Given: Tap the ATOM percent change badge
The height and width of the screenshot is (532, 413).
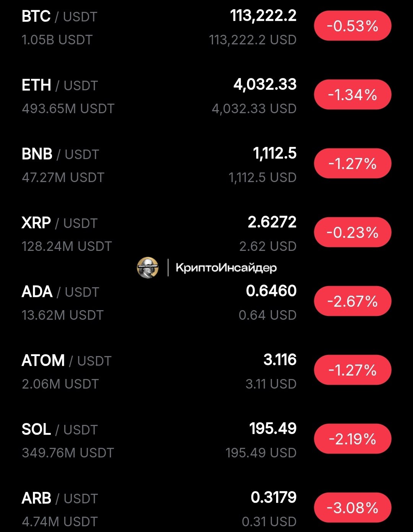Looking at the screenshot, I should [x=353, y=370].
